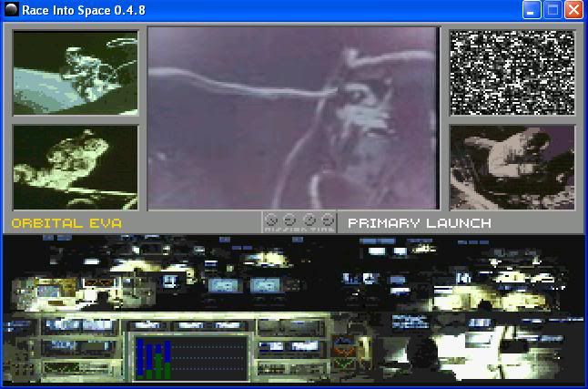Click the Race Into Space title icon
The image size is (588, 389).
pos(11,10)
